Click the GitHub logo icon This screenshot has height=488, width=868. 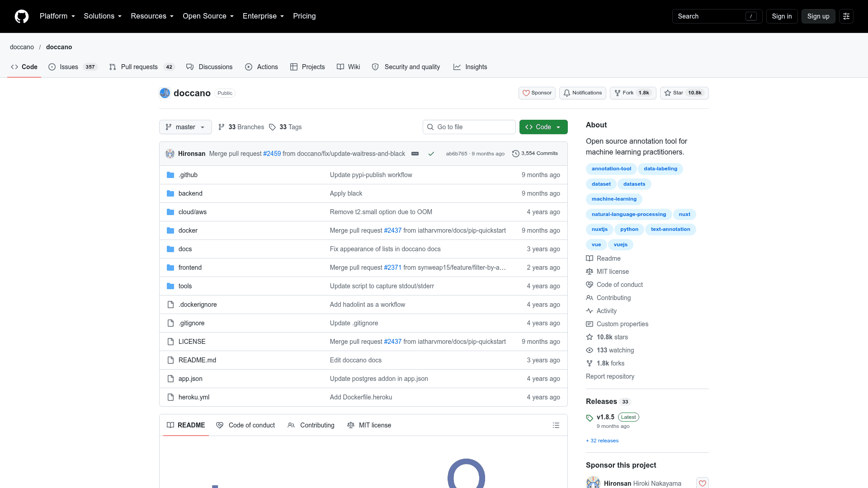tap(22, 16)
